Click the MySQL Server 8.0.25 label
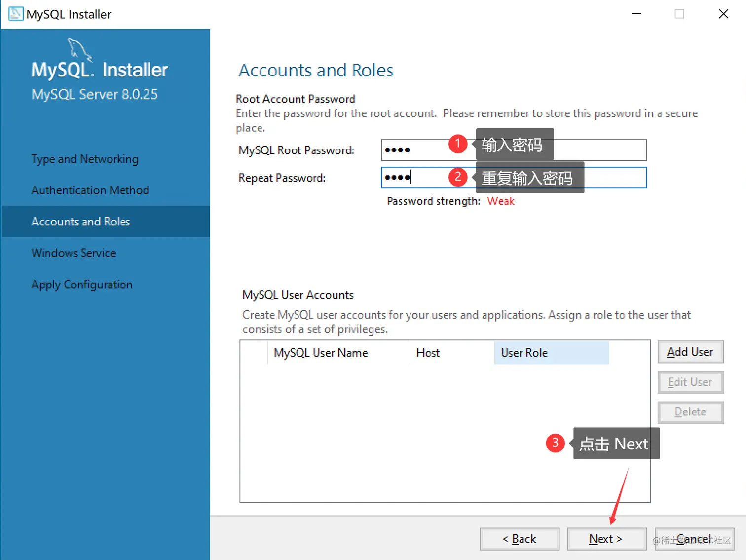 pyautogui.click(x=95, y=94)
